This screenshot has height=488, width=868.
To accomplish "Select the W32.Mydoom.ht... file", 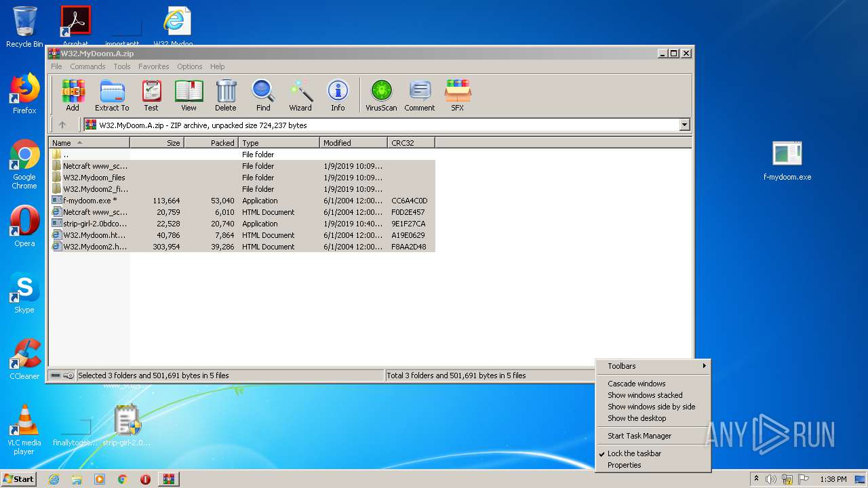I will coord(242,235).
